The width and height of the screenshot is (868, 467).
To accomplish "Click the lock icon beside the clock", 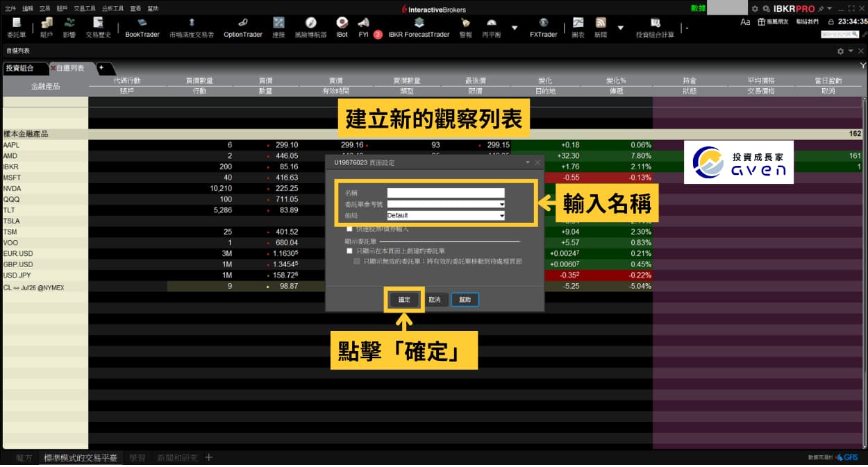I will (831, 22).
